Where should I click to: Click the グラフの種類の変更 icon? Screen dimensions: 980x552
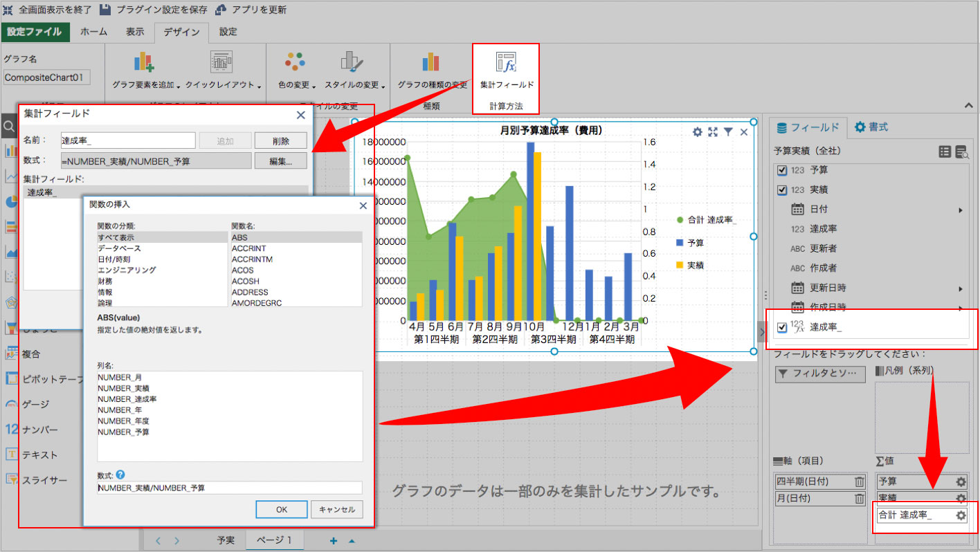pos(431,63)
